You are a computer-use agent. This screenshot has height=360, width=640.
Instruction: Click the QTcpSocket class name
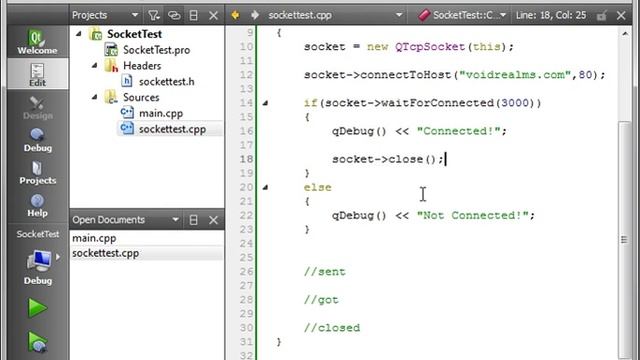(430, 47)
